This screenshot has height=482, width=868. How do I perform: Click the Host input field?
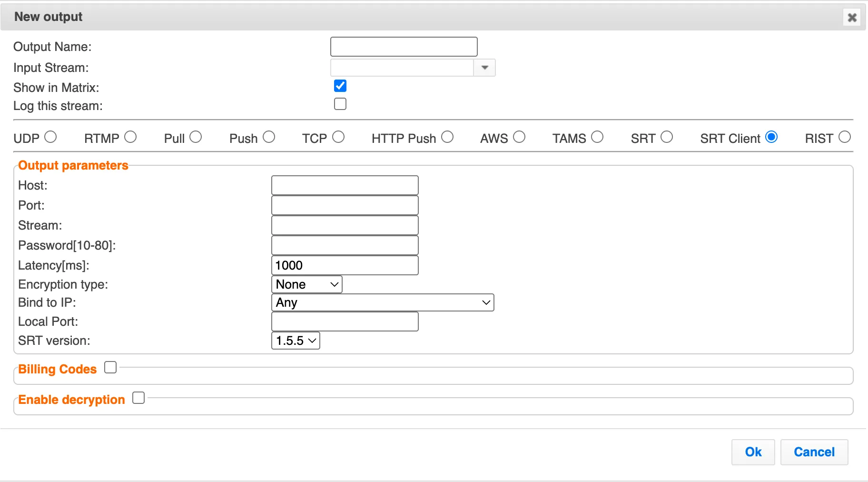pos(345,185)
